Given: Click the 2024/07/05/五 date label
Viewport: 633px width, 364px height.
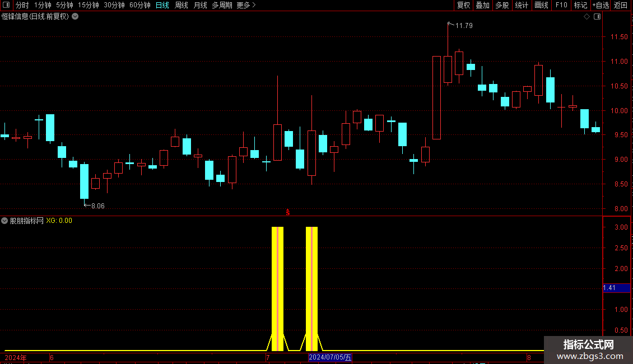Looking at the screenshot, I should click(x=330, y=357).
